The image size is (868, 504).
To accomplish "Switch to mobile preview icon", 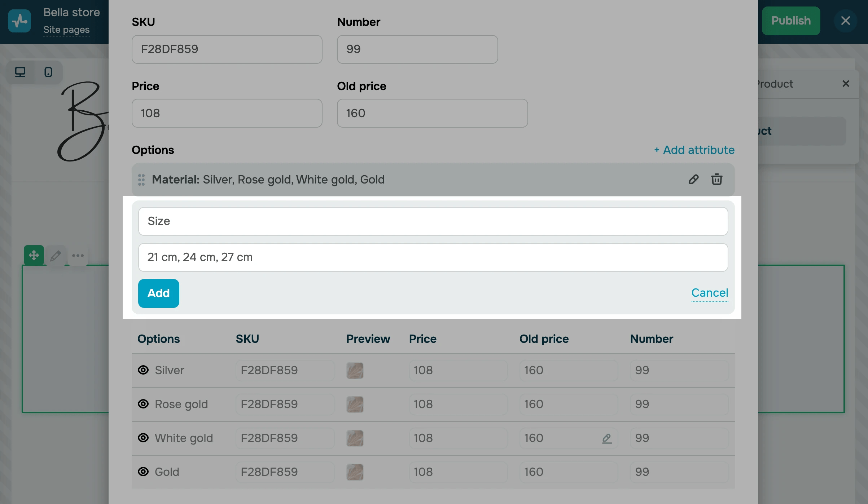I will (x=48, y=72).
